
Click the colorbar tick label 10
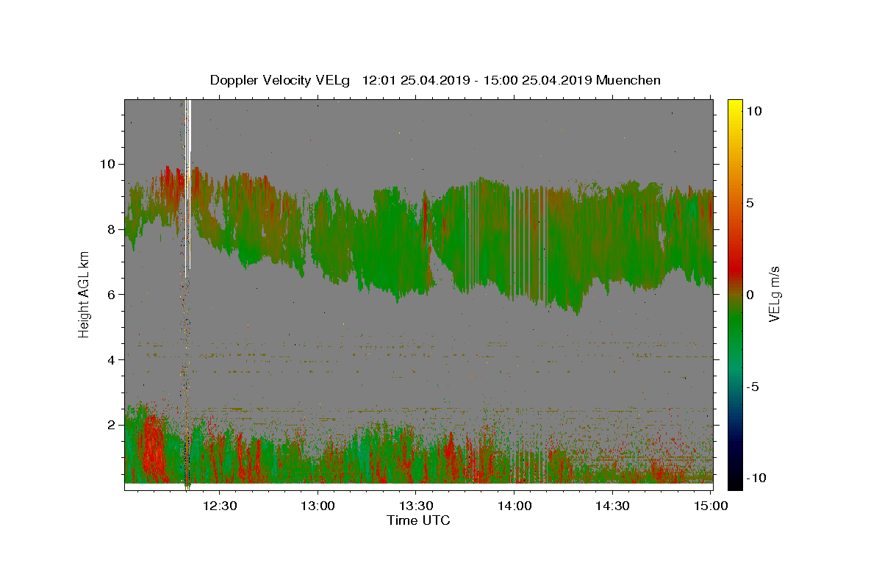pyautogui.click(x=755, y=111)
